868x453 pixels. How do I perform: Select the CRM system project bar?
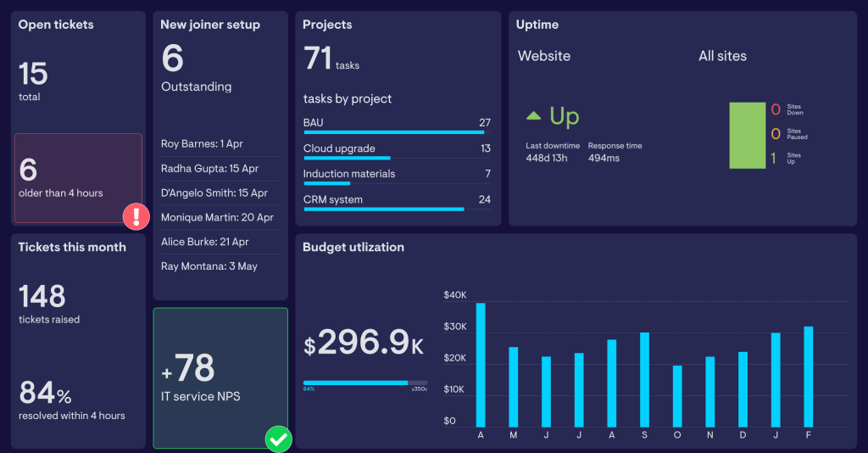pos(383,209)
